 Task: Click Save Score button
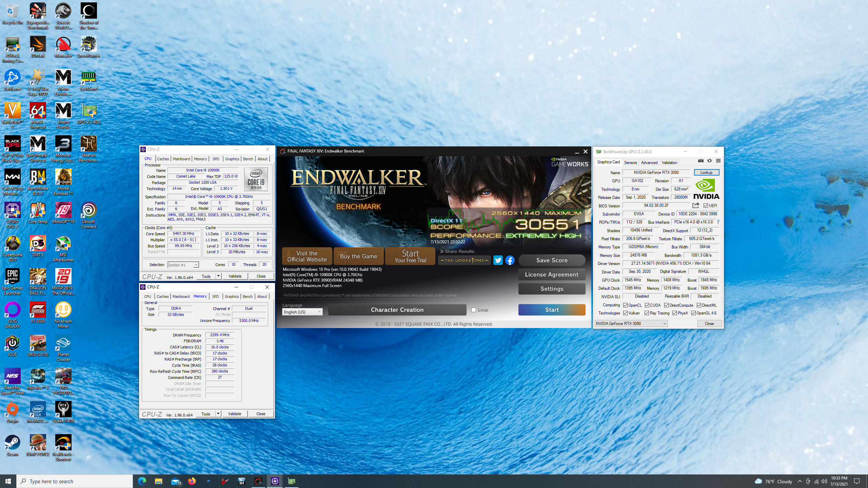pyautogui.click(x=552, y=260)
